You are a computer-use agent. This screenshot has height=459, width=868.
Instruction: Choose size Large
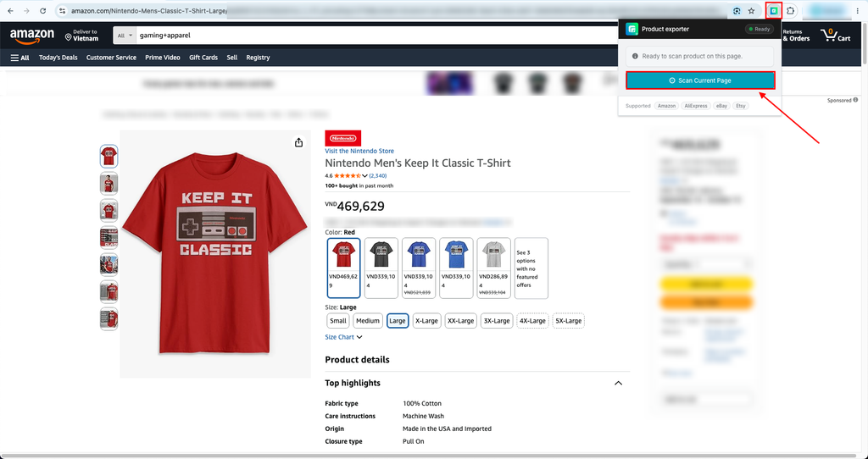[x=398, y=321]
